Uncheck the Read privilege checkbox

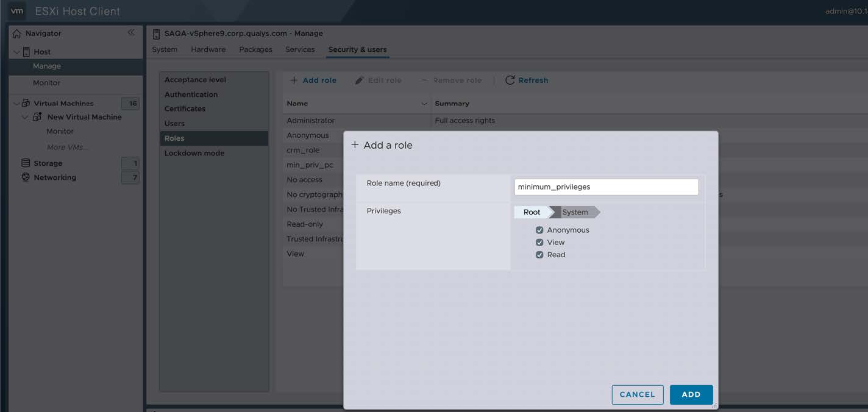(x=539, y=255)
